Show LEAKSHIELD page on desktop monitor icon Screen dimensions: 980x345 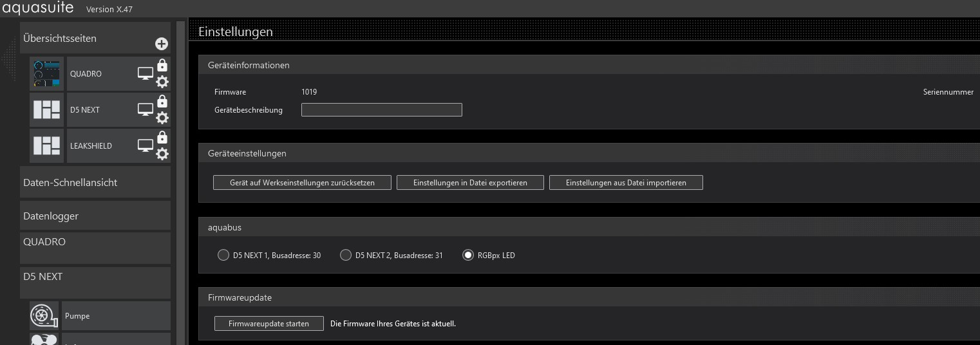146,146
